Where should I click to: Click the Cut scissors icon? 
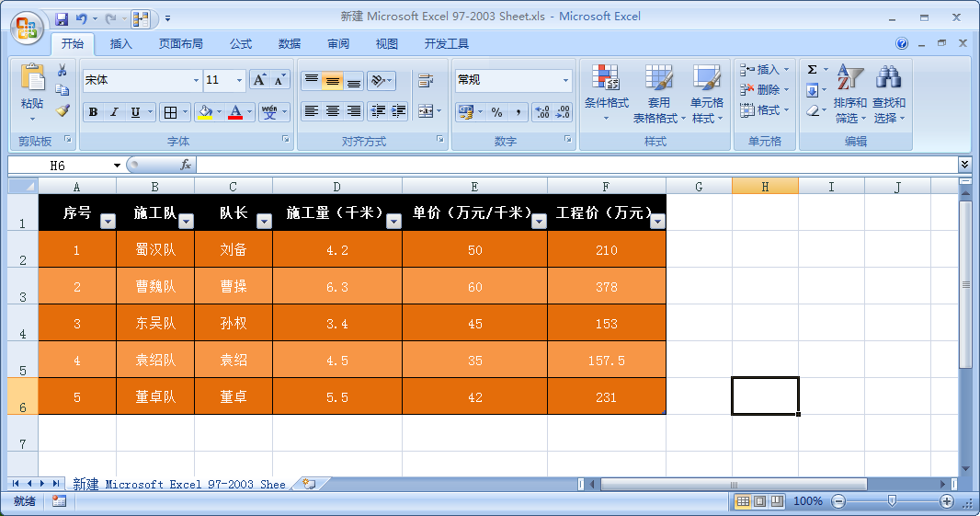pos(63,70)
